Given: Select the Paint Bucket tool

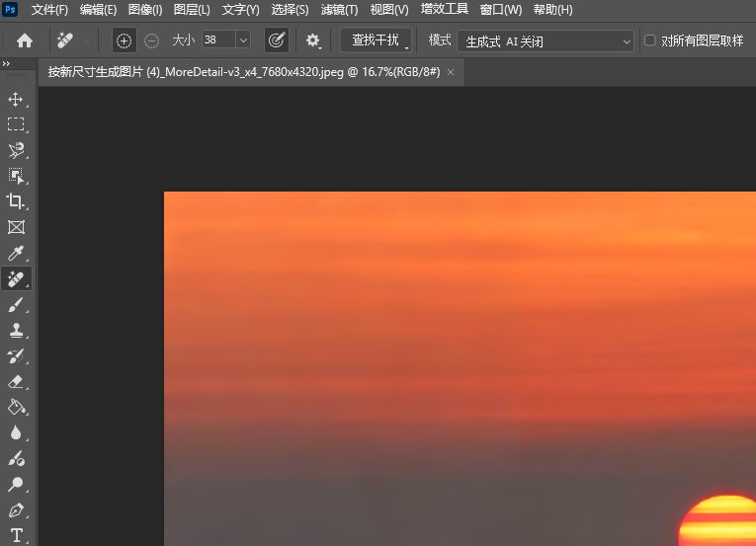Looking at the screenshot, I should click(x=16, y=407).
